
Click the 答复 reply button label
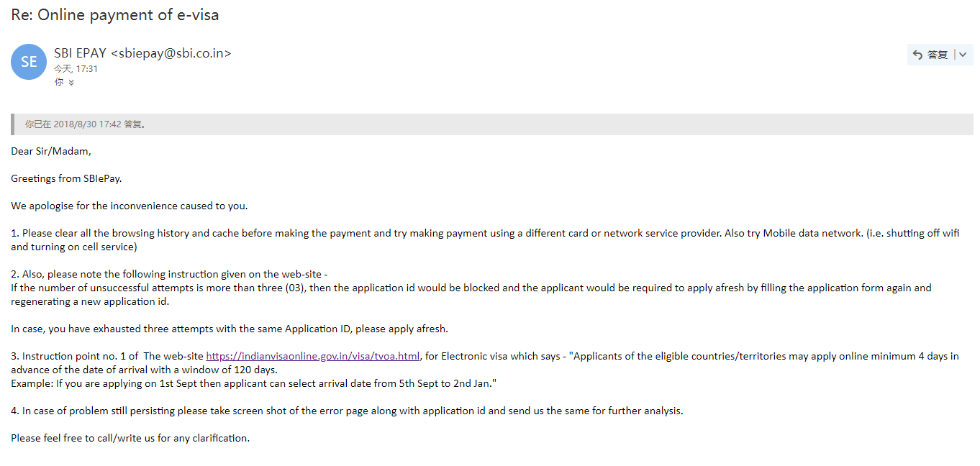click(x=937, y=55)
